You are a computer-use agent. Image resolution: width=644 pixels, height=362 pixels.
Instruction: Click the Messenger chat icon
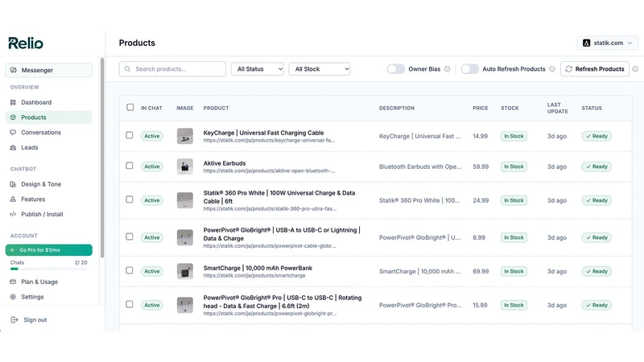[x=14, y=70]
